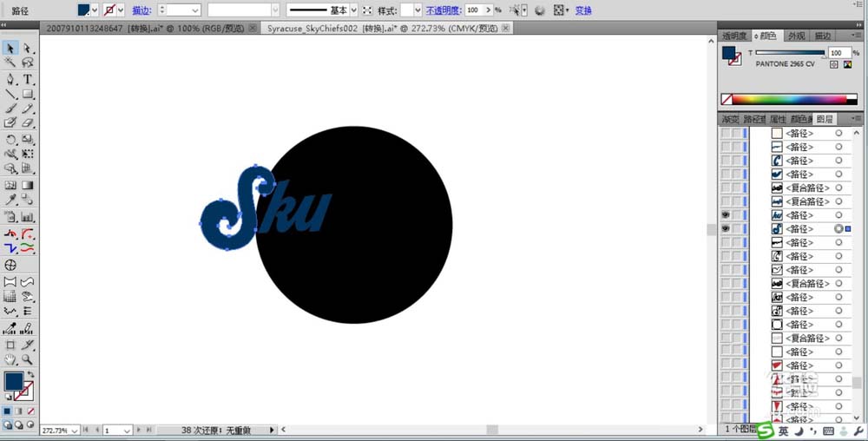868x441 pixels.
Task: Hide the 'ku' path layer above selected one
Action: coord(725,214)
